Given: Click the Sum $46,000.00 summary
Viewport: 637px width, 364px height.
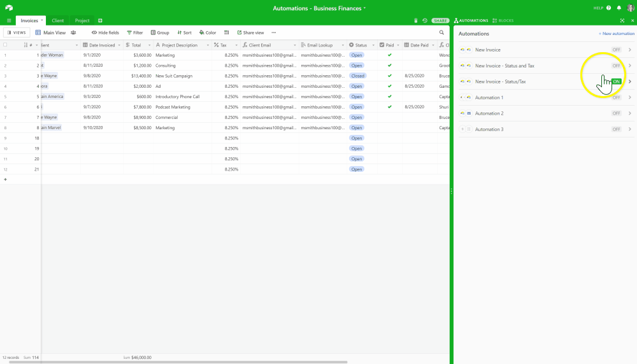Looking at the screenshot, I should pos(138,358).
